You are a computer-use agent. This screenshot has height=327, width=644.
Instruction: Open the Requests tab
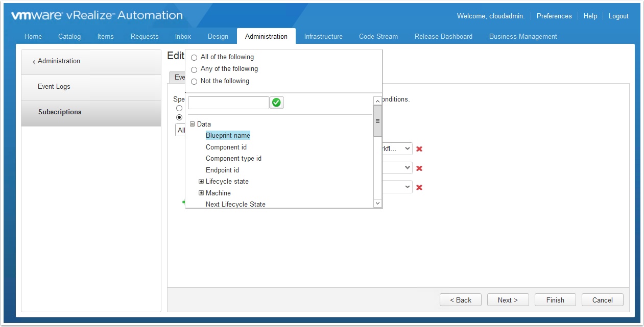[145, 36]
